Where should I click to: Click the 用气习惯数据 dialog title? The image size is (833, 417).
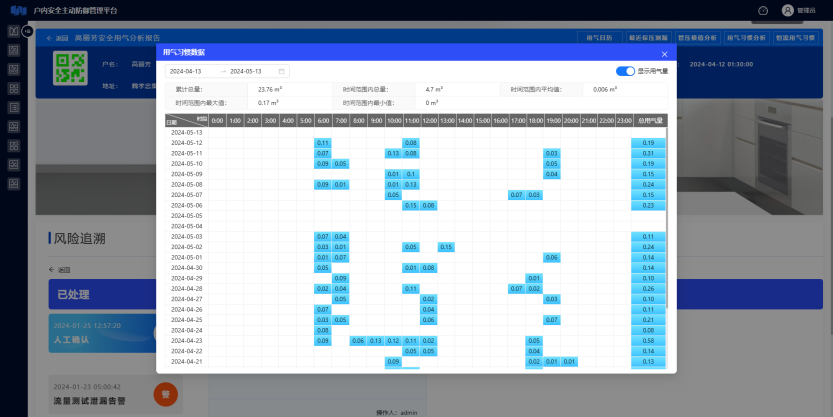(x=184, y=52)
